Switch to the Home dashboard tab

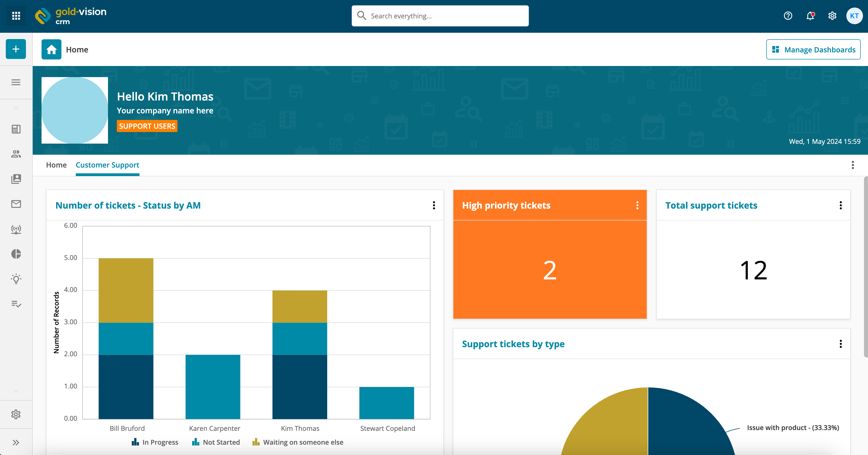point(56,165)
